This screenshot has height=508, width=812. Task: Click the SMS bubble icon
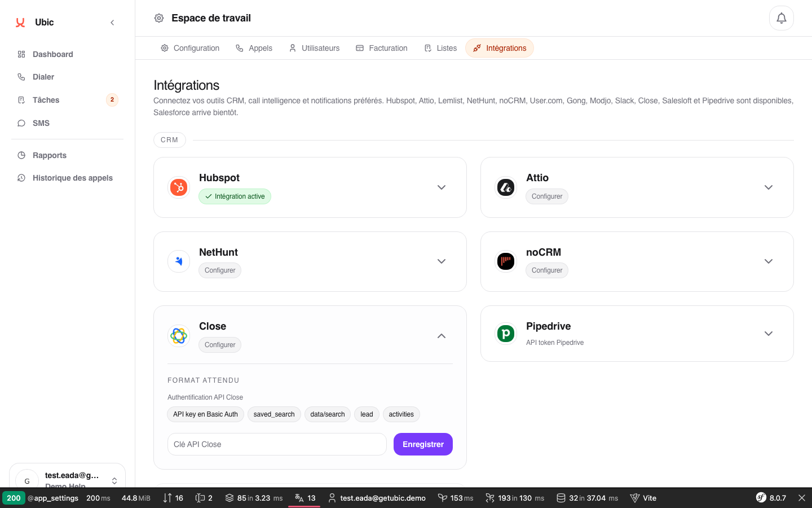pos(21,123)
